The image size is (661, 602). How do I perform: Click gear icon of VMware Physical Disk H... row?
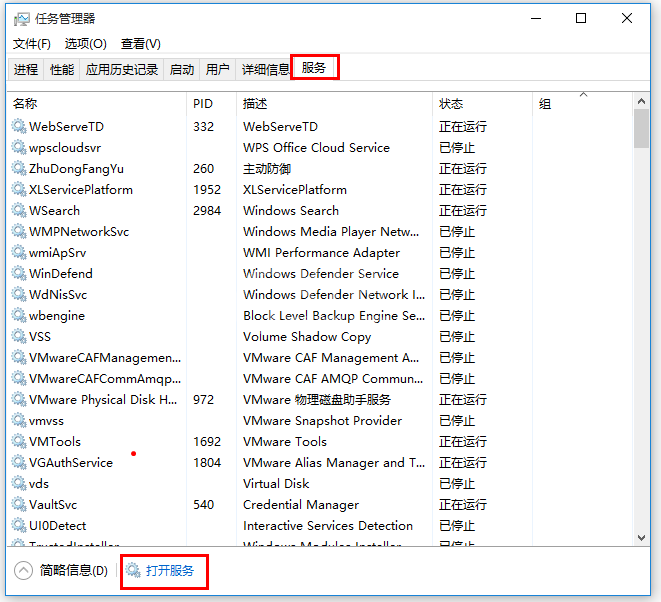point(19,399)
